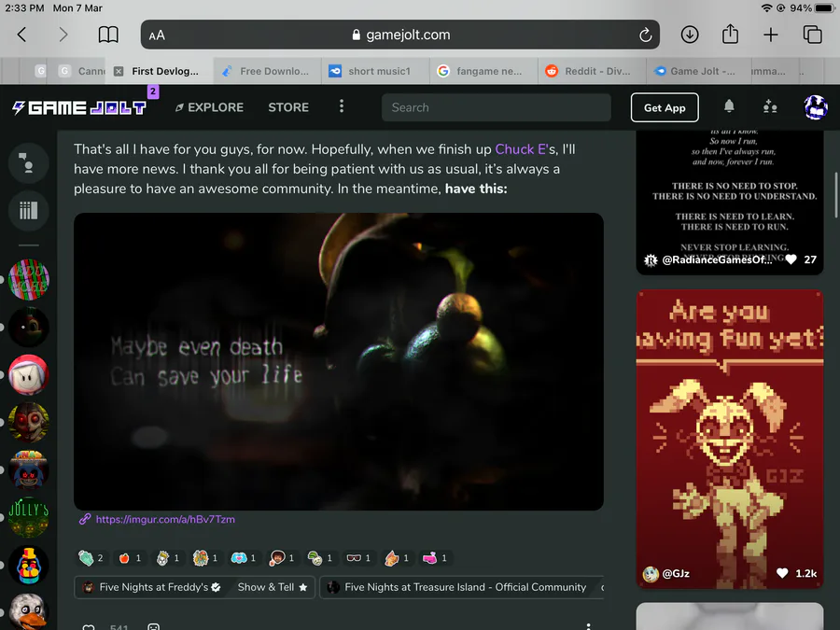Toggle the first sticker reaction with 2

(x=91, y=558)
